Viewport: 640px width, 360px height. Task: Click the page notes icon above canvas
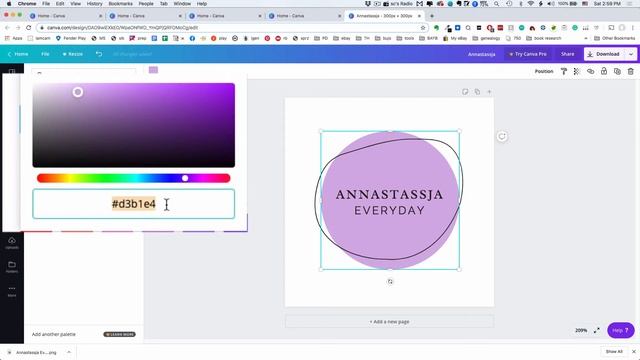[465, 91]
